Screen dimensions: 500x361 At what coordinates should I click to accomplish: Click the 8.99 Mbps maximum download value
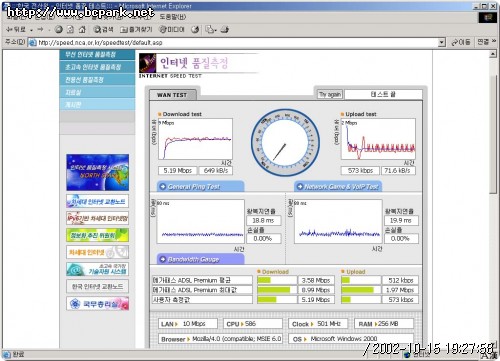(316, 290)
